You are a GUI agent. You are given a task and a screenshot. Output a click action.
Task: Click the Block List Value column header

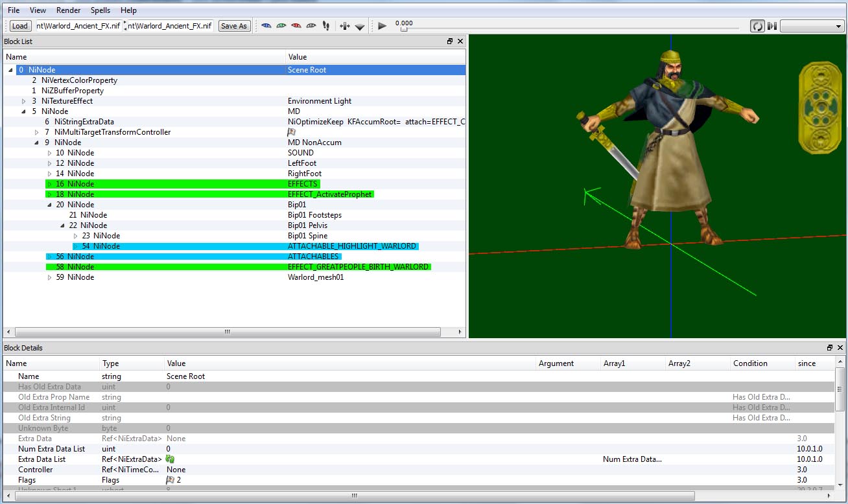375,57
